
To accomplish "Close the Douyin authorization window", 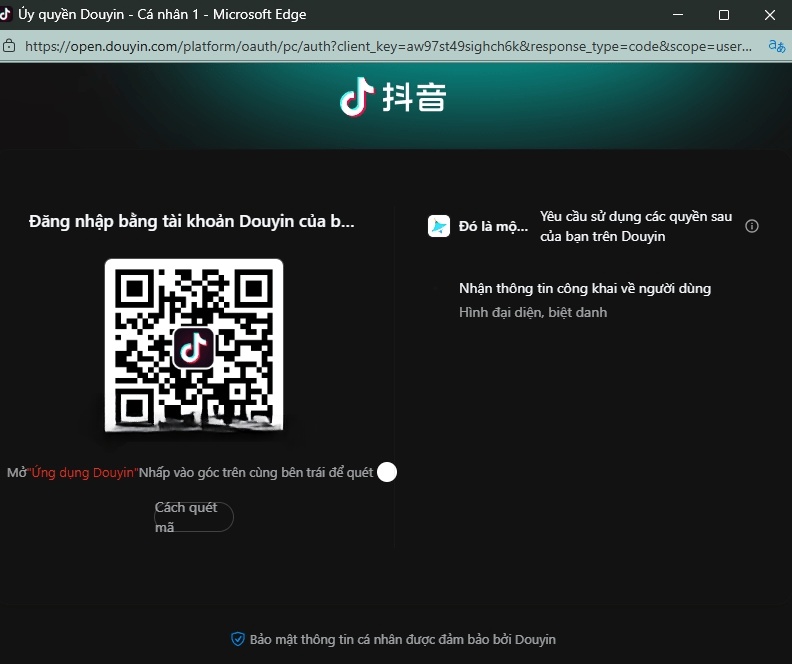I will (770, 15).
